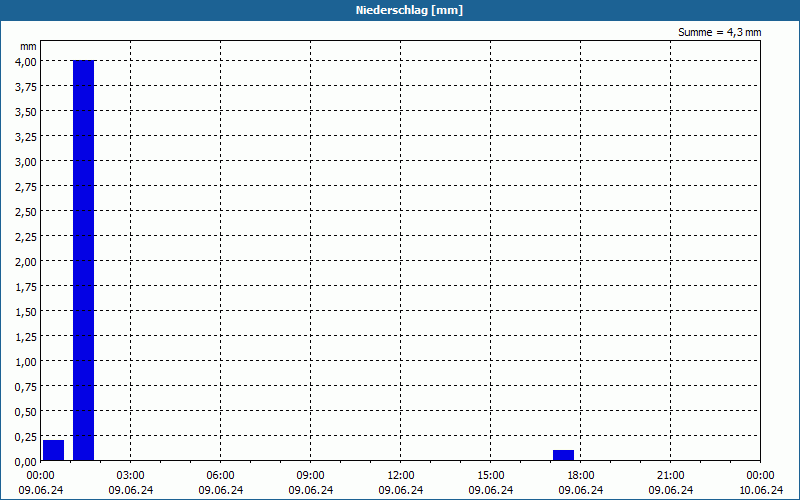Select the small bar at 00:00

pyautogui.click(x=54, y=450)
